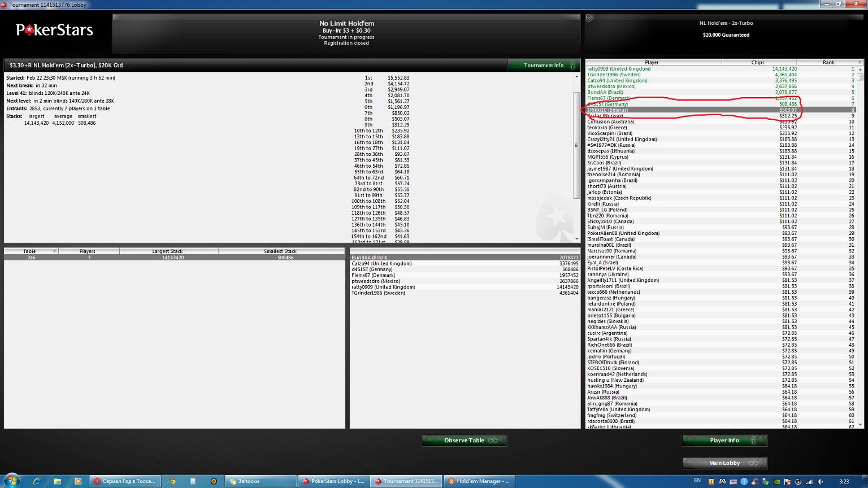Sort player list by Chips column header
Screen dimensions: 868x488
pos(758,63)
